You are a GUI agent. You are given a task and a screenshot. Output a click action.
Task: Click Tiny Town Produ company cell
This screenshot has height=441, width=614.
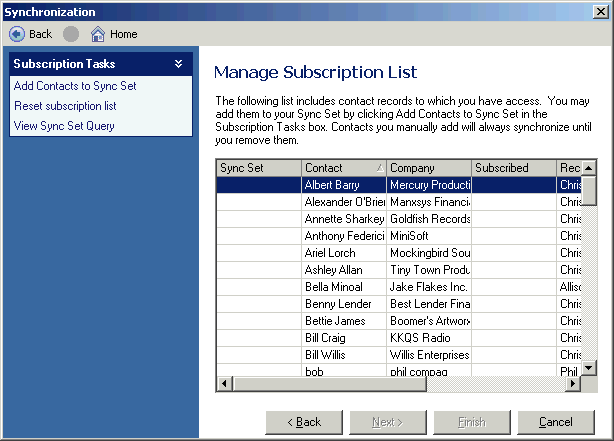(x=429, y=270)
